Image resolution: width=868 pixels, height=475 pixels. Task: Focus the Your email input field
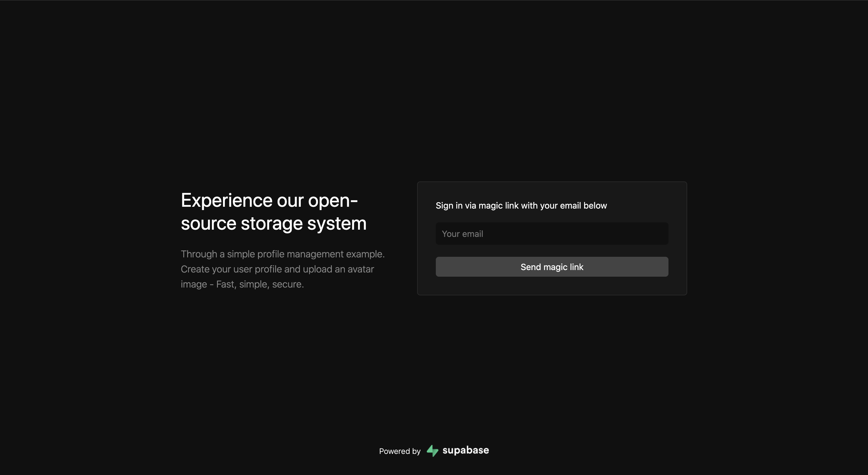pyautogui.click(x=552, y=234)
